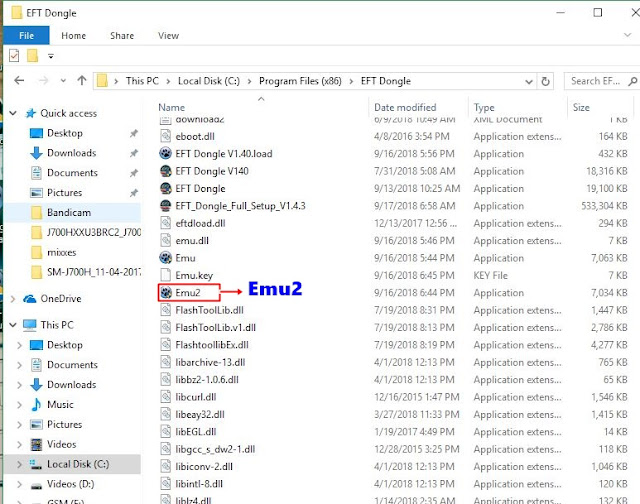640x504 pixels.
Task: Select libarchive-13.dll file icon
Action: click(165, 362)
